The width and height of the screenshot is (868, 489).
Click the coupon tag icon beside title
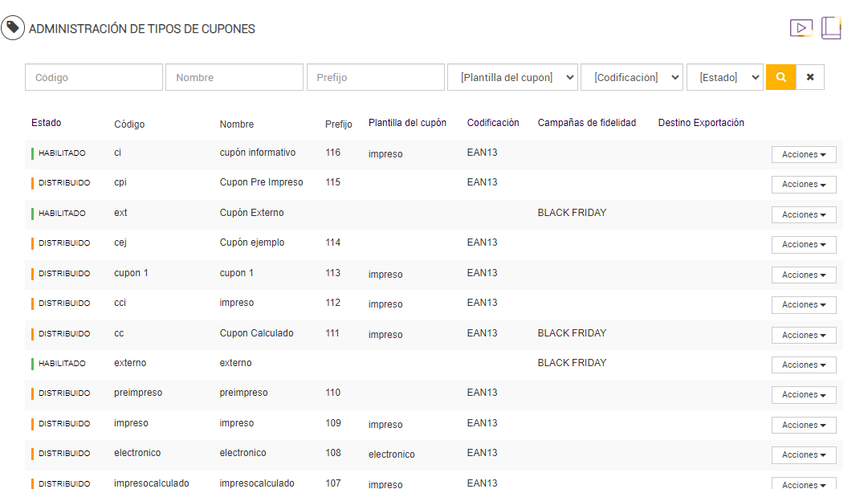pyautogui.click(x=13, y=28)
